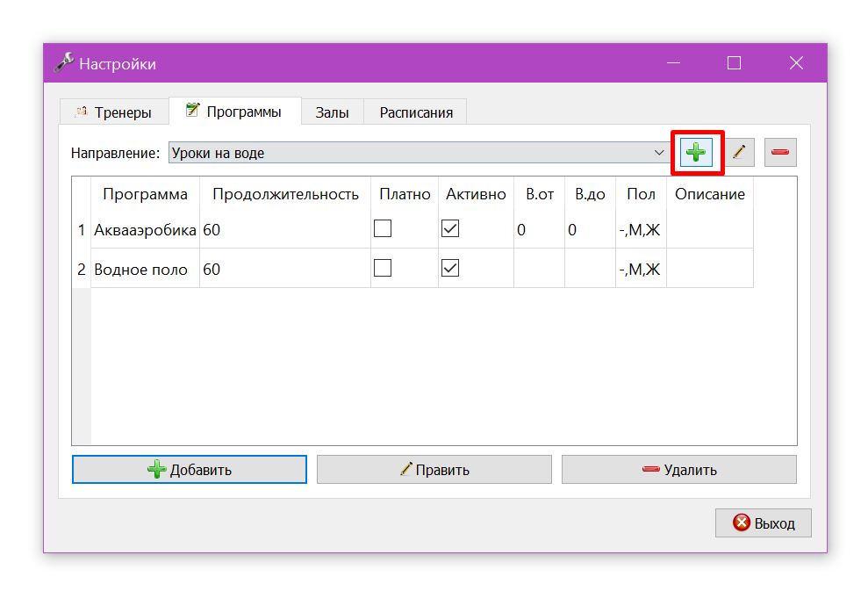868x591 pixels.
Task: Click the В.от column header
Action: [x=539, y=194]
